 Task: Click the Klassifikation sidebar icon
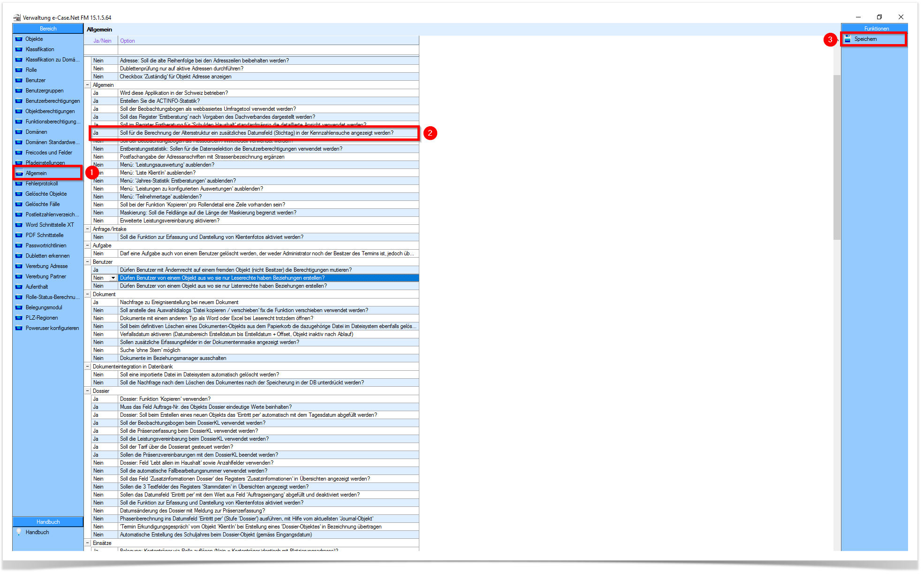[x=19, y=49]
